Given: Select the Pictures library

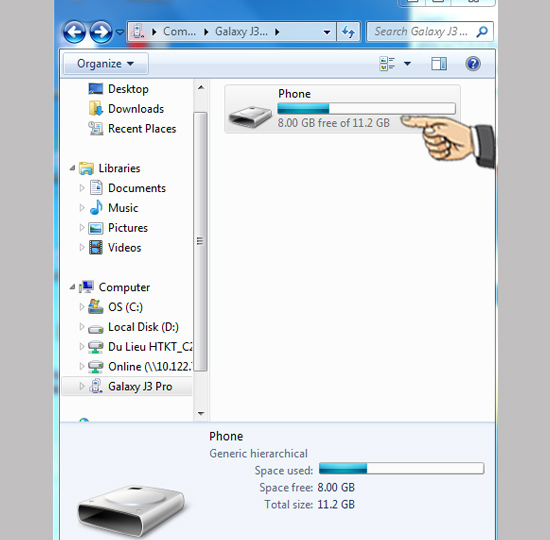Looking at the screenshot, I should pyautogui.click(x=128, y=228).
